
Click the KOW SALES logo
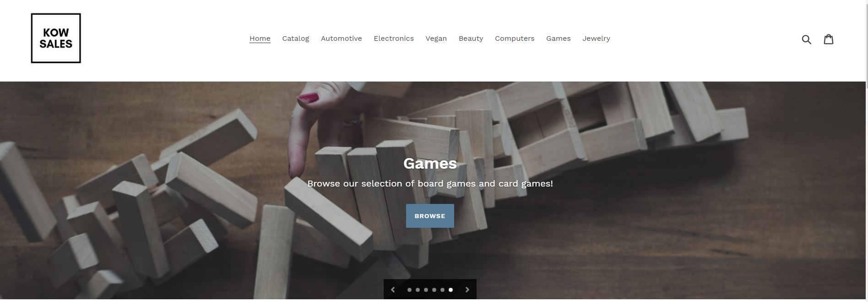click(x=56, y=38)
